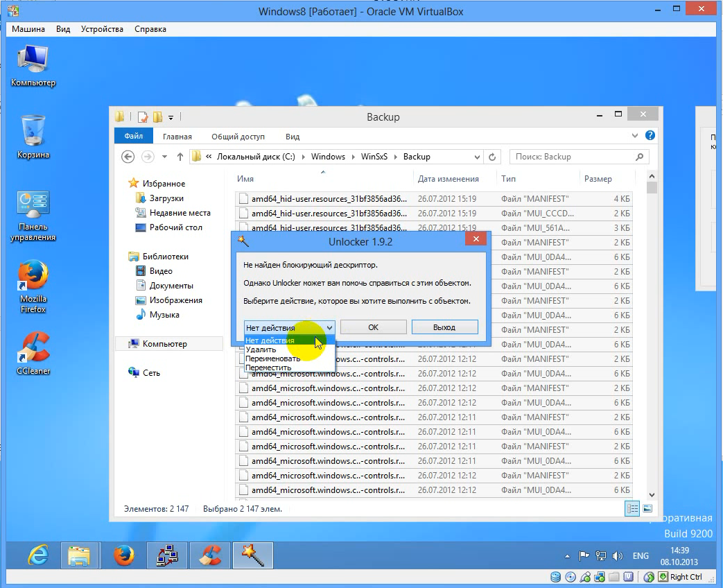
Task: Show hidden tray icons arrow
Action: click(567, 556)
